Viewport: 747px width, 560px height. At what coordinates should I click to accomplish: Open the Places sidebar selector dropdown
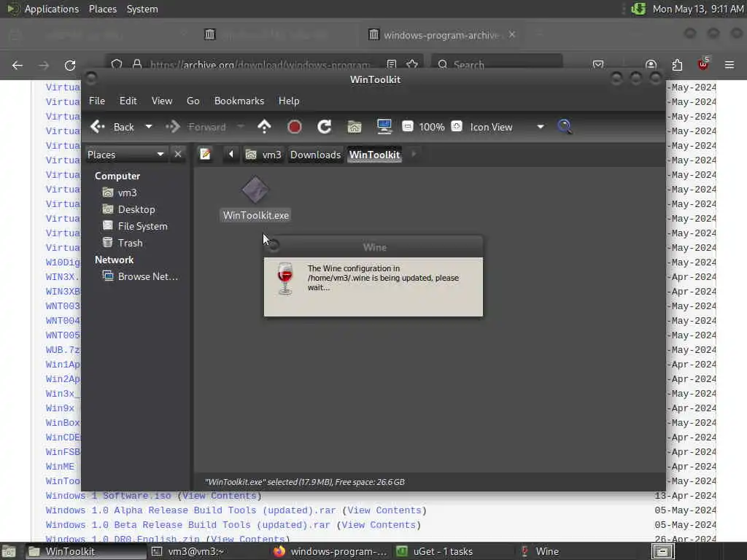125,155
